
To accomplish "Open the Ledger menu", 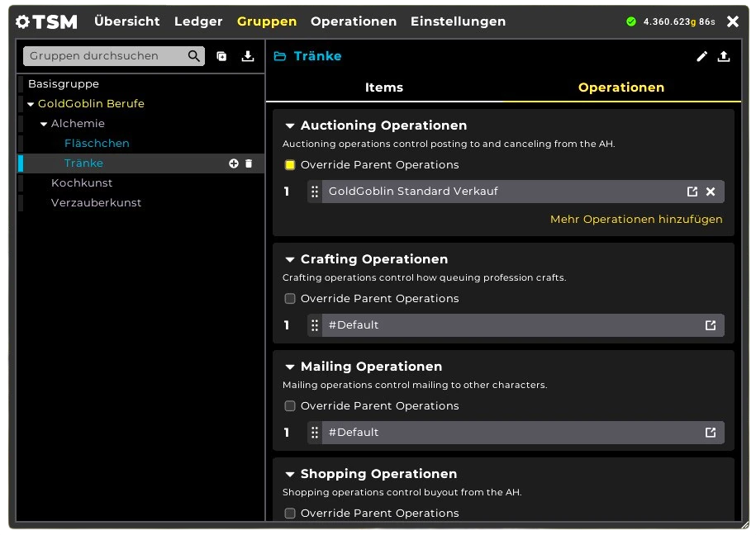I will click(198, 21).
